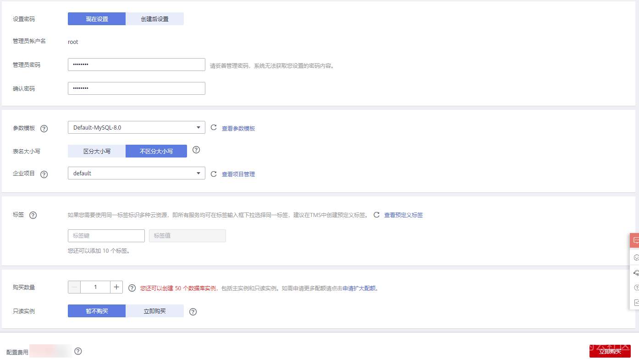
Task: Open the 查看预定义标签 link
Action: pyautogui.click(x=403, y=215)
